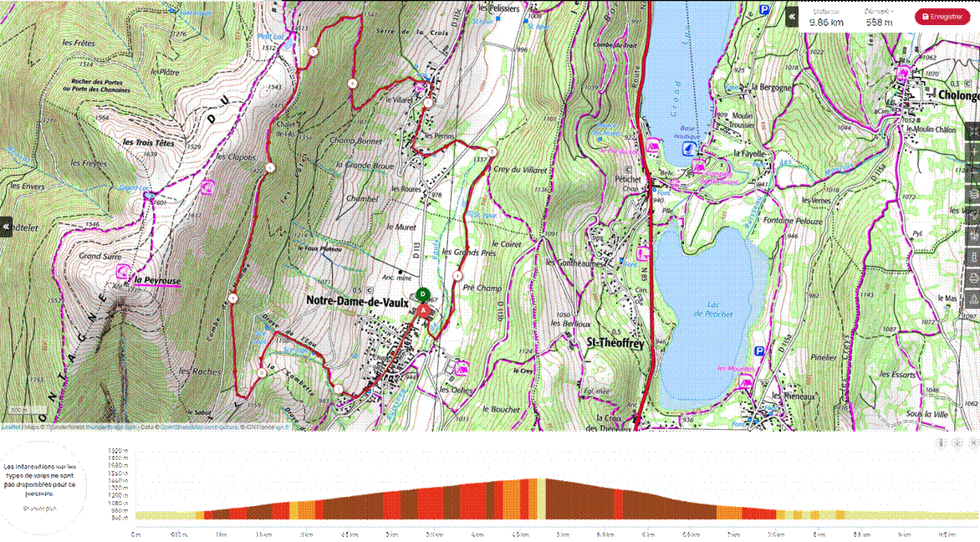Click the Notre-Dame-de-Vaulx map label
Image resolution: width=980 pixels, height=542 pixels.
click(357, 301)
